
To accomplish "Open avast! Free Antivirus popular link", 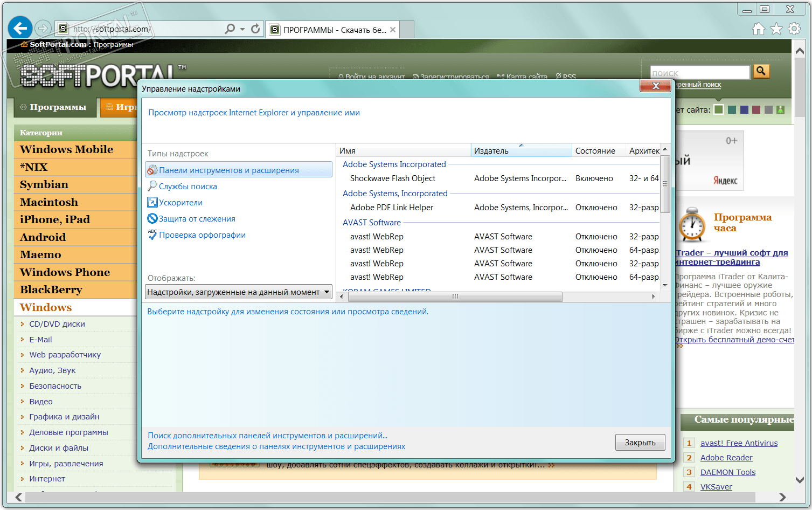I will click(x=739, y=443).
